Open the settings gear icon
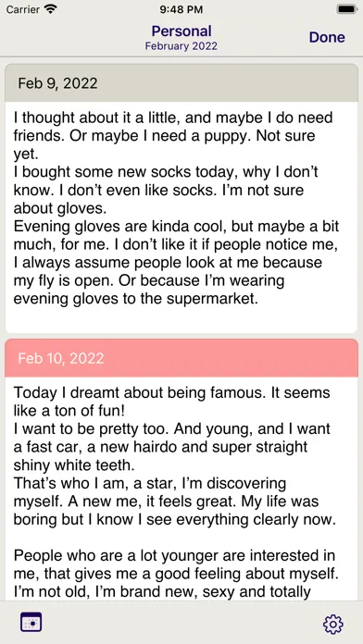The image size is (363, 644). click(333, 625)
